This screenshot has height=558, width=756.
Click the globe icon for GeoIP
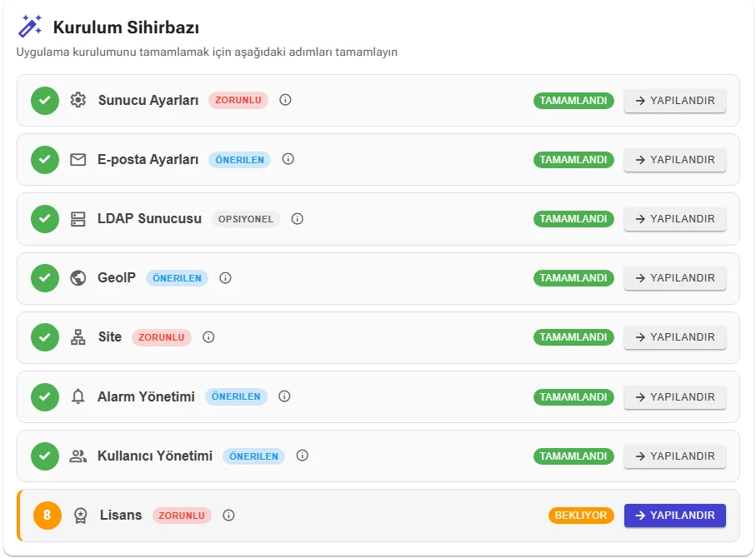[78, 278]
